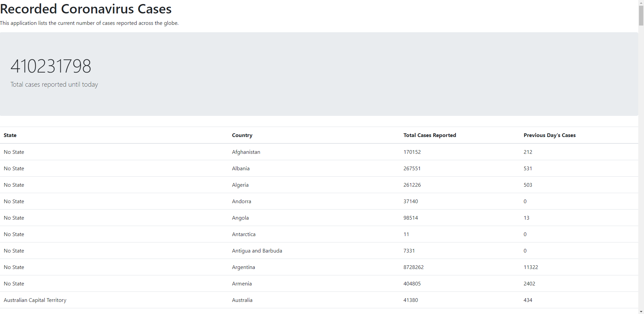The width and height of the screenshot is (644, 314).
Task: Click the Total Cases Reported header
Action: pyautogui.click(x=430, y=135)
